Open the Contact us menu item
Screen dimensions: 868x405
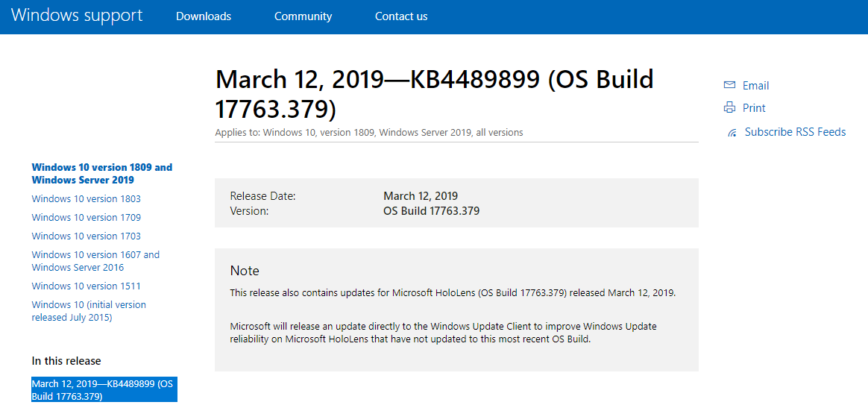click(x=401, y=16)
